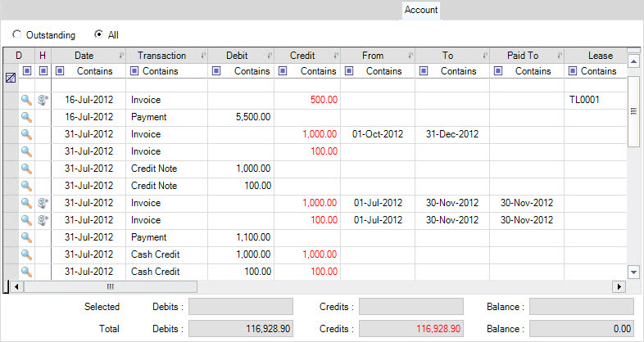Open details magnifier for 16-Jul-2012 TL0001 invoice
The image size is (644, 342).
coord(27,100)
